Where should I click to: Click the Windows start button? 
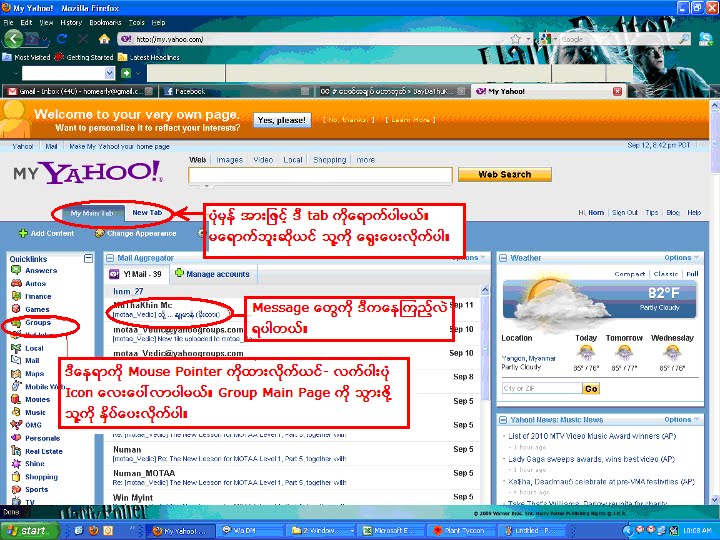tap(29, 530)
